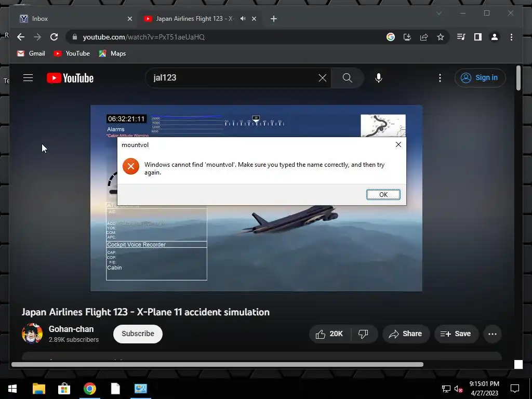Image resolution: width=532 pixels, height=399 pixels.
Task: Share the video
Action: point(406,334)
